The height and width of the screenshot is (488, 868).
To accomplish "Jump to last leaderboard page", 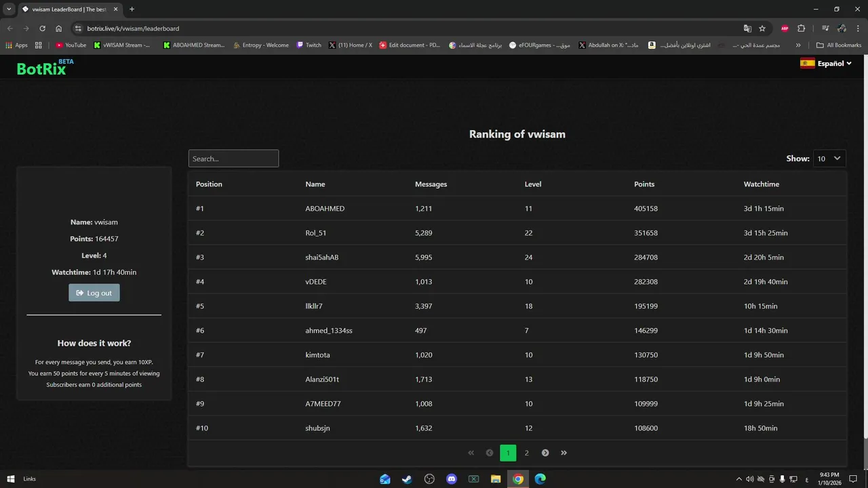I will tap(564, 453).
